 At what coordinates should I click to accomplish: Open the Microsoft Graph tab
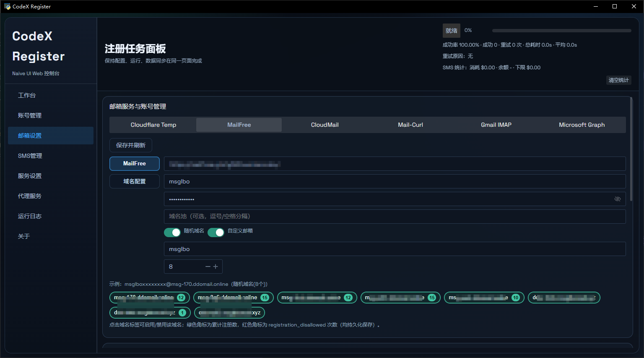(x=582, y=125)
